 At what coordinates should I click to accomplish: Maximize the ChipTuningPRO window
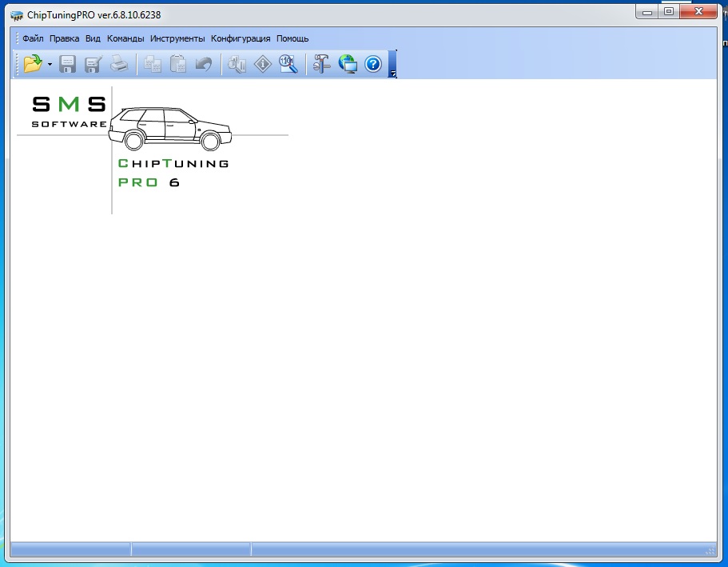[x=669, y=12]
